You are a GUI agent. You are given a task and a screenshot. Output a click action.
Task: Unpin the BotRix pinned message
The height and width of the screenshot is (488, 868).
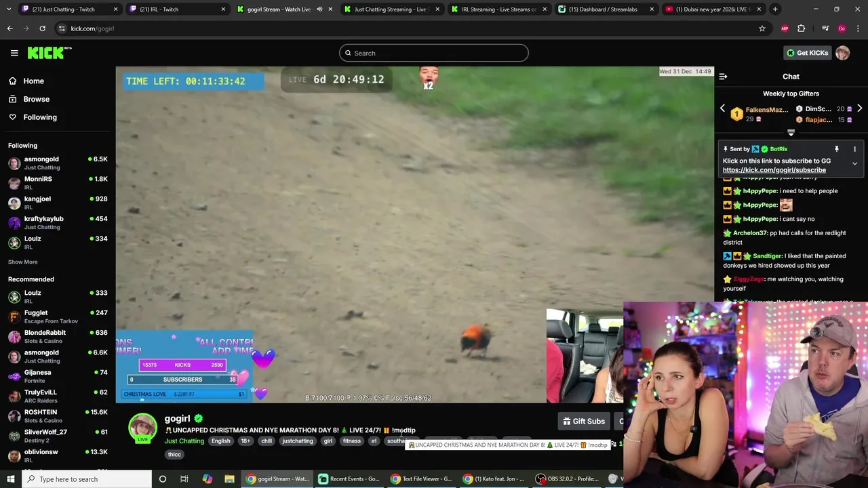[837, 149]
